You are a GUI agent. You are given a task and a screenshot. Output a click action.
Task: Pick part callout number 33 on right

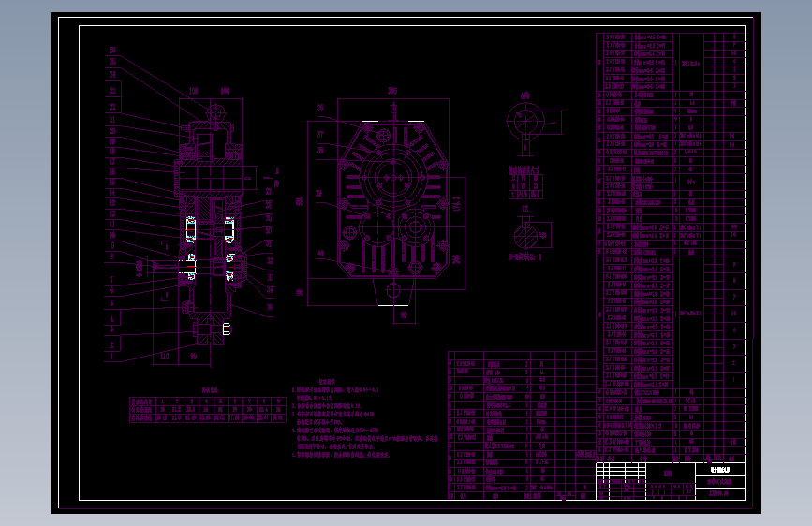270,277
